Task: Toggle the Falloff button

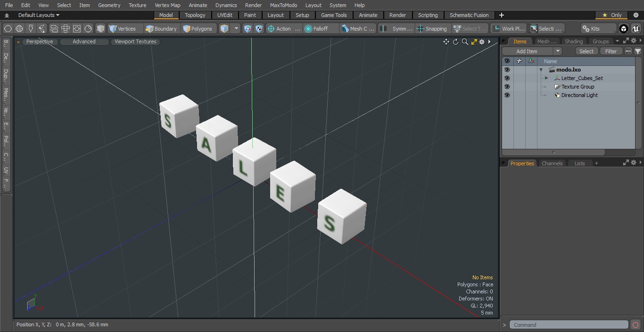Action: pos(321,29)
